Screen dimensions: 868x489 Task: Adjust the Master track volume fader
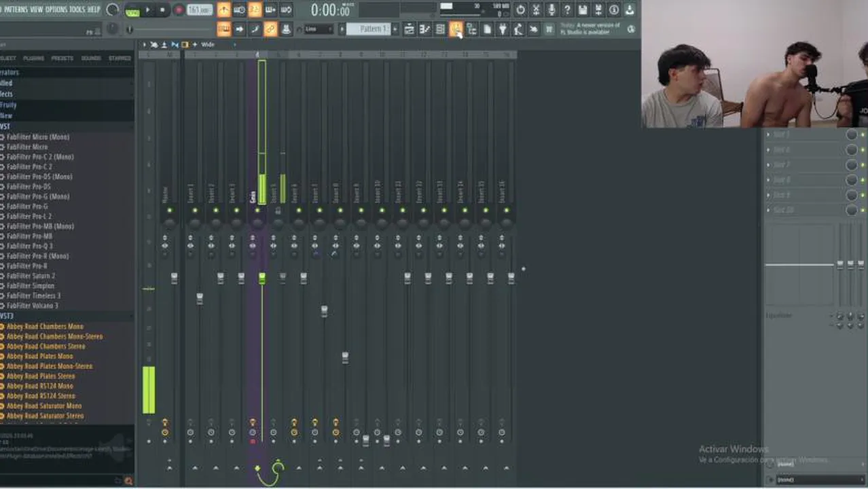pos(174,278)
